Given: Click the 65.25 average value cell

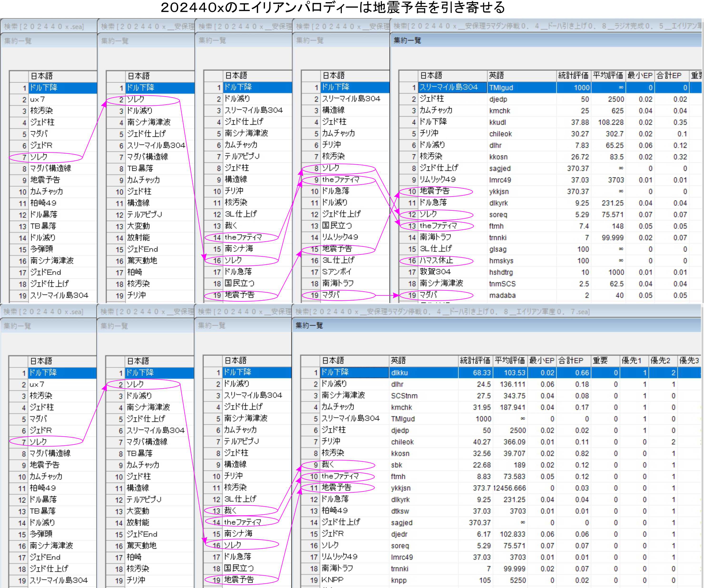Looking at the screenshot, I should coord(608,145).
